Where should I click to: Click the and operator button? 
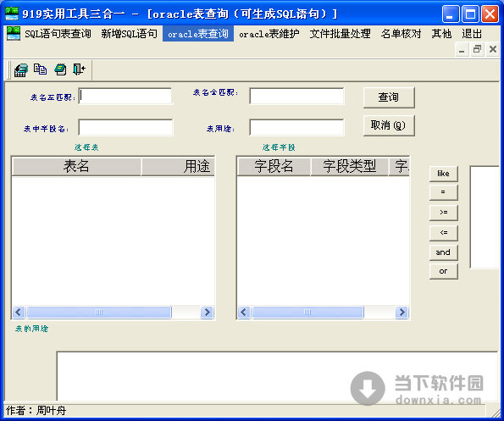pos(444,252)
